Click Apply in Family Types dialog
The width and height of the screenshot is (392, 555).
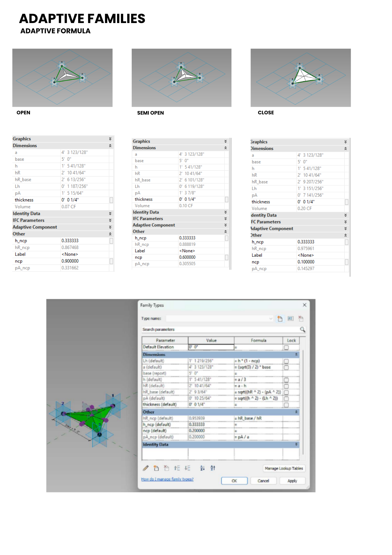click(x=292, y=481)
